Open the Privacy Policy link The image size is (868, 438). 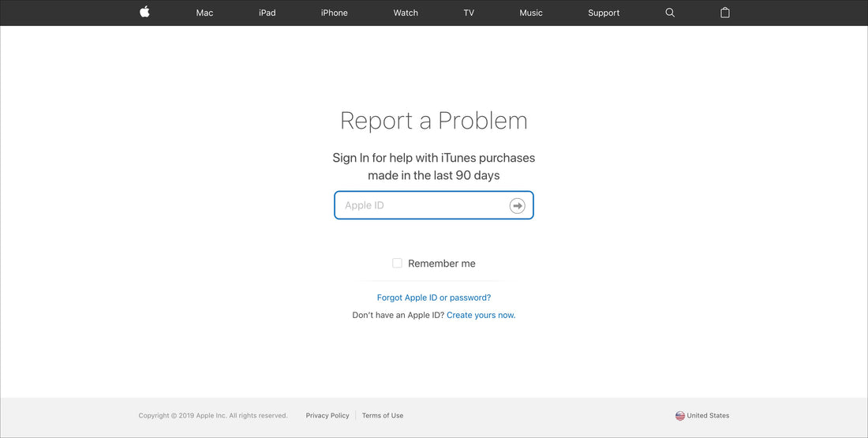(327, 415)
